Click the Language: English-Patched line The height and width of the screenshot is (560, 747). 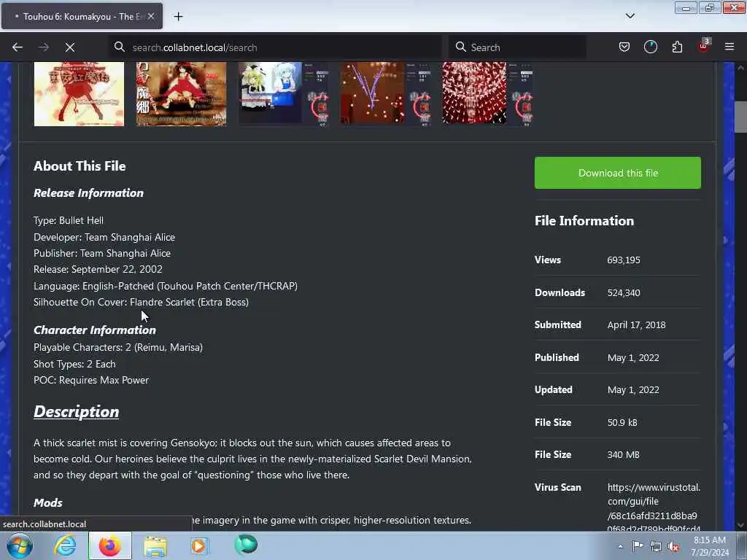(x=166, y=286)
